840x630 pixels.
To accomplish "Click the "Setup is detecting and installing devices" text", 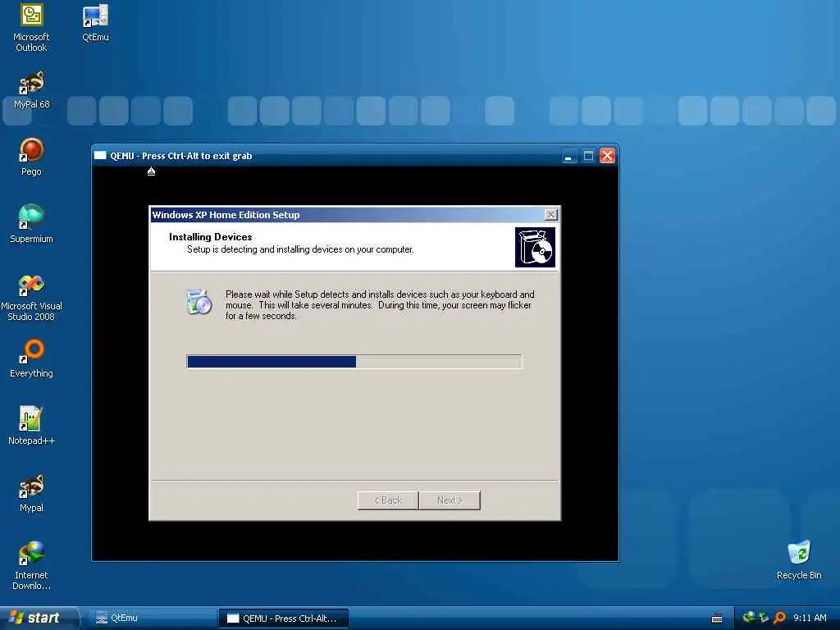I will (300, 249).
